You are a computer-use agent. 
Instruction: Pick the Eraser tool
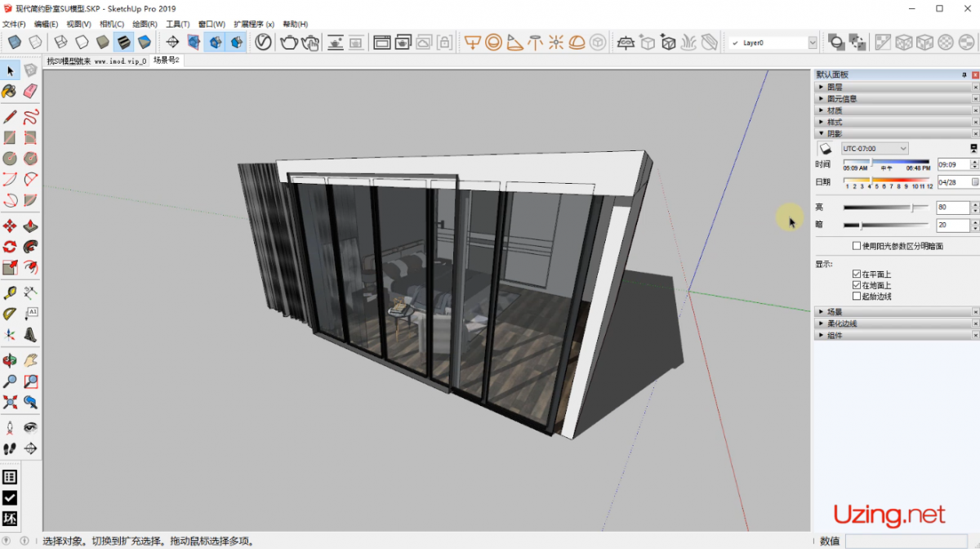pyautogui.click(x=30, y=91)
